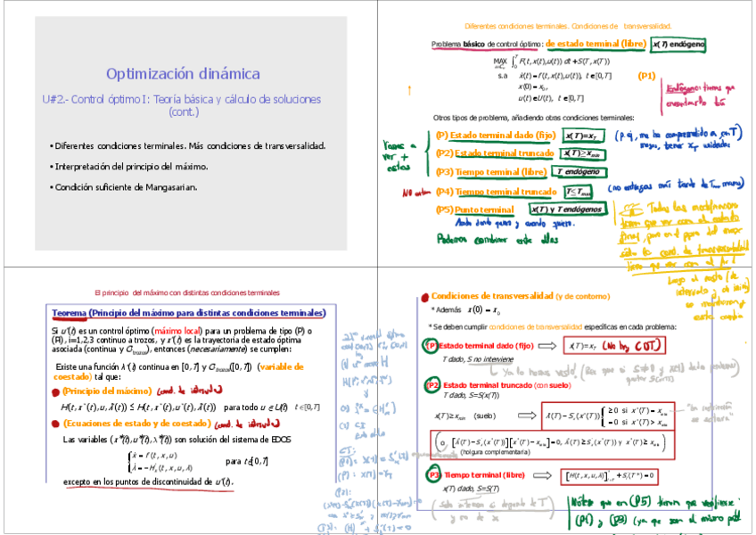The height and width of the screenshot is (535, 756).
Task: Click the text "para todo u ∈ U(t)"
Action: click(256, 407)
